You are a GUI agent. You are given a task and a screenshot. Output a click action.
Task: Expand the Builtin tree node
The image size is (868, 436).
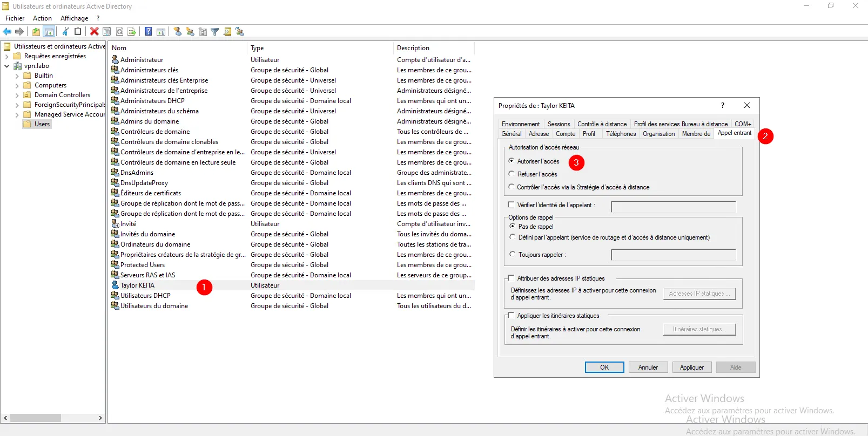17,76
